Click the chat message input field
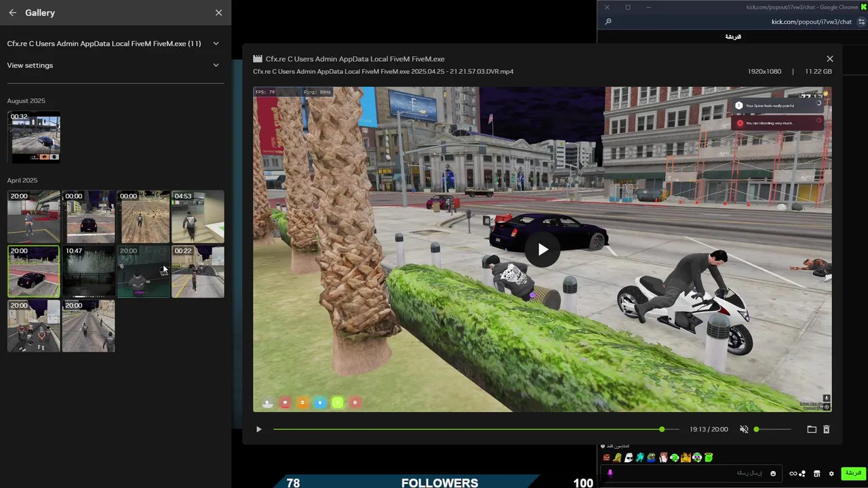This screenshot has width=868, height=488. pyautogui.click(x=691, y=473)
